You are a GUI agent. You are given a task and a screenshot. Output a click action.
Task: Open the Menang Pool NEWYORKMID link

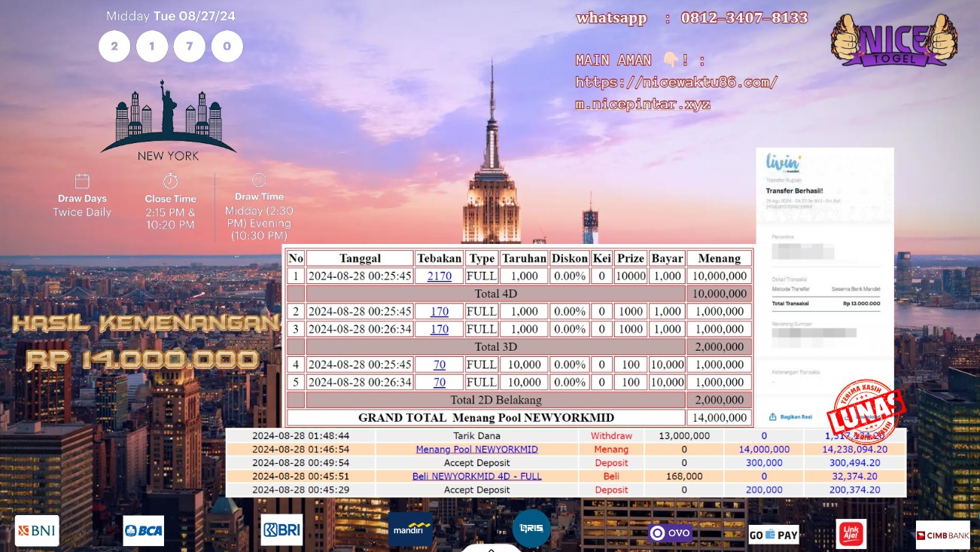coord(476,450)
